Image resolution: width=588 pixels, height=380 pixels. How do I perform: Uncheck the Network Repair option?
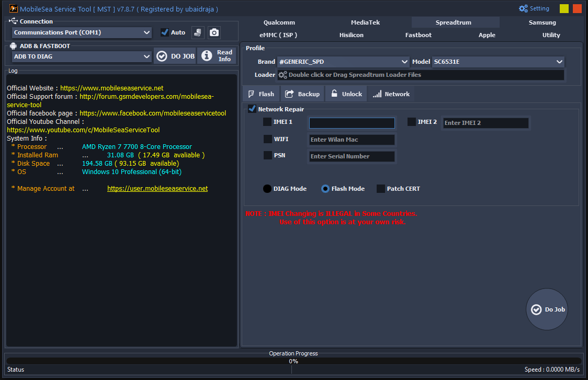point(252,109)
